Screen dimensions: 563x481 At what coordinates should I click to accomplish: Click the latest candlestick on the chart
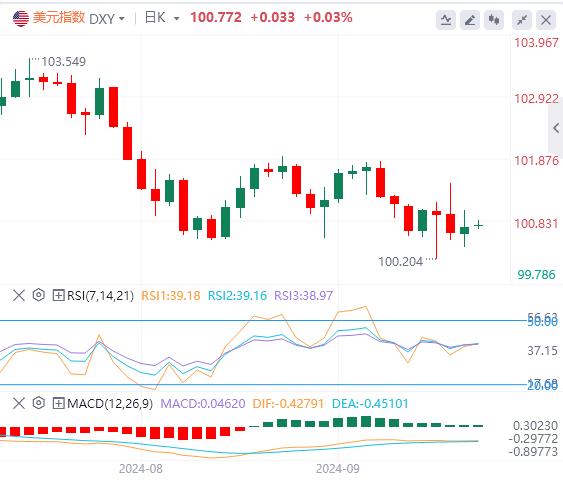[x=478, y=225]
